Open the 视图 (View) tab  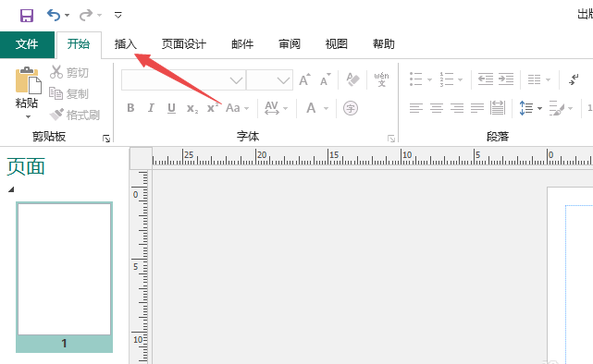click(336, 44)
